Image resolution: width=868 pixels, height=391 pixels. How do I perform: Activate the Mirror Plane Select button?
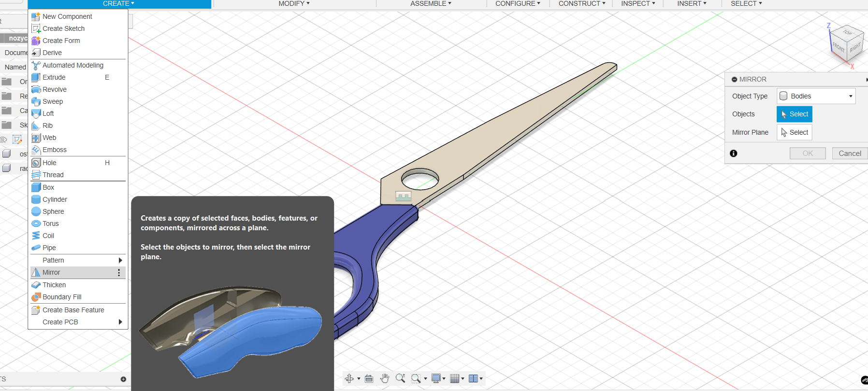click(x=794, y=132)
